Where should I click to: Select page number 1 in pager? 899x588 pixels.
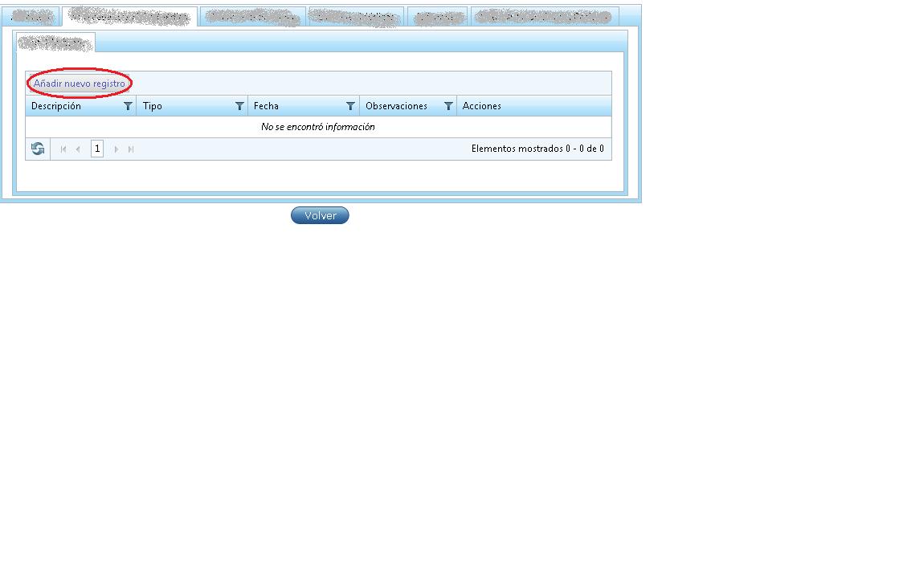tap(97, 149)
